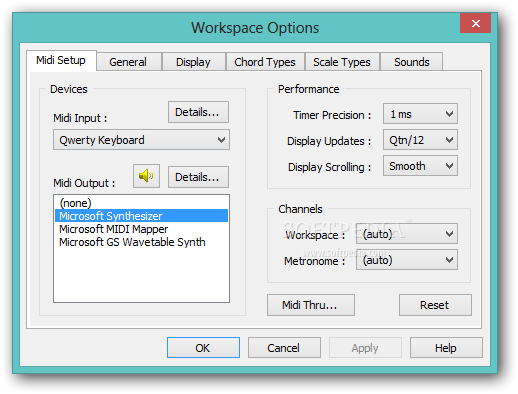Expand the Timer Precision dropdown
The image size is (518, 394).
(x=420, y=114)
